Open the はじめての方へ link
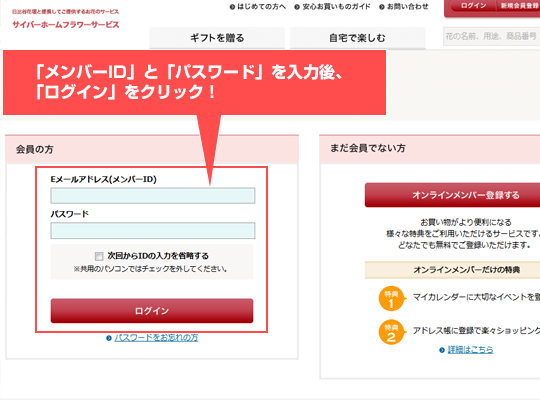Screen dimensions: 540x400 (258, 7)
